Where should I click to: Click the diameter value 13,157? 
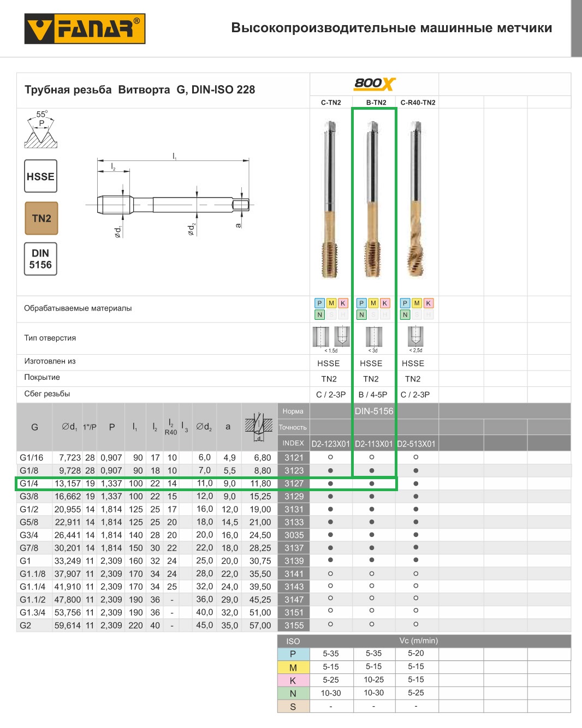[x=68, y=484]
